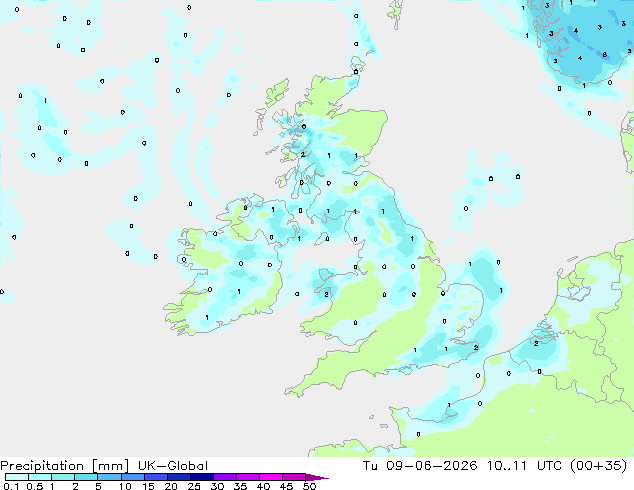Click the 0.5–1 mm legend swatch

click(40, 477)
